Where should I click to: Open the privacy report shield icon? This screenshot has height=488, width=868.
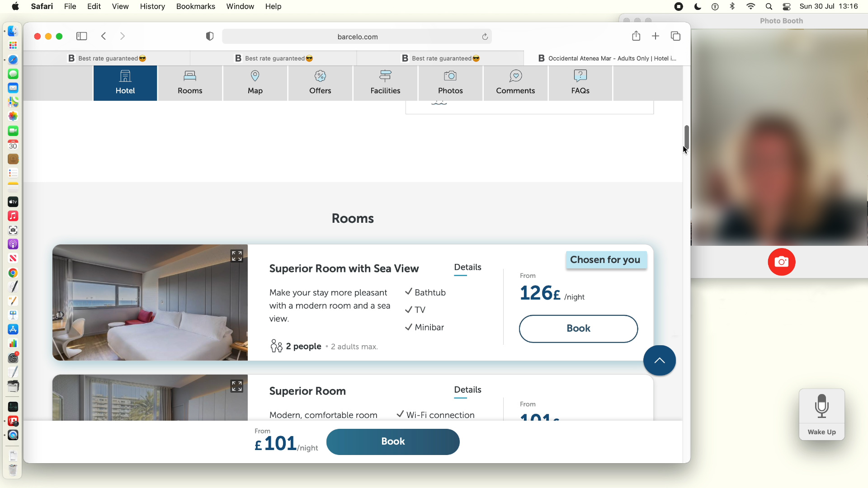(210, 36)
